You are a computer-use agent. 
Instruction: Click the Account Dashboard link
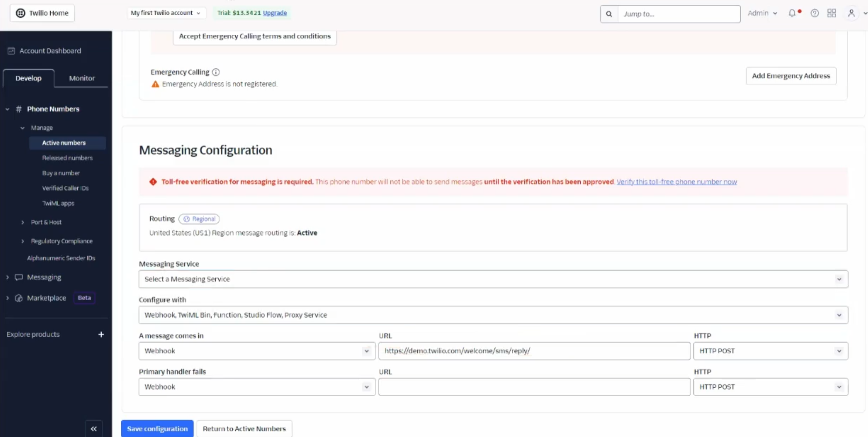pos(50,51)
